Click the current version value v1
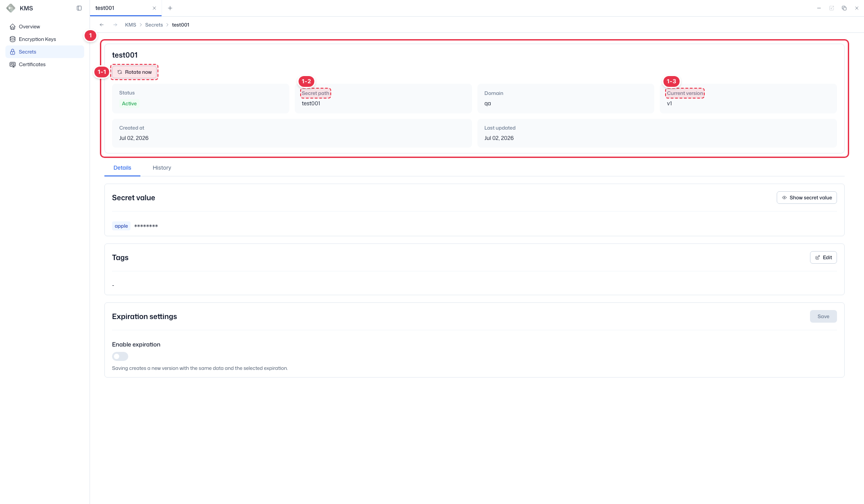Image resolution: width=864 pixels, height=504 pixels. 670,103
